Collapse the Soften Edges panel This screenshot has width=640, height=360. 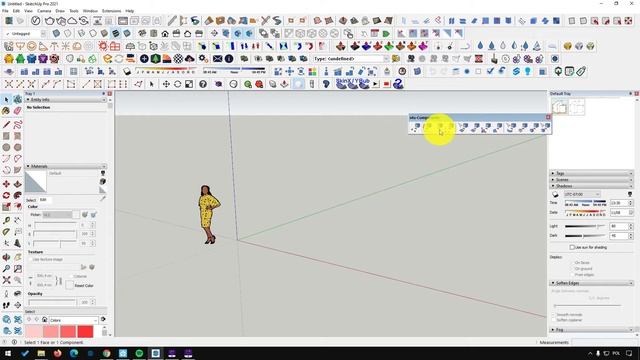click(591, 283)
